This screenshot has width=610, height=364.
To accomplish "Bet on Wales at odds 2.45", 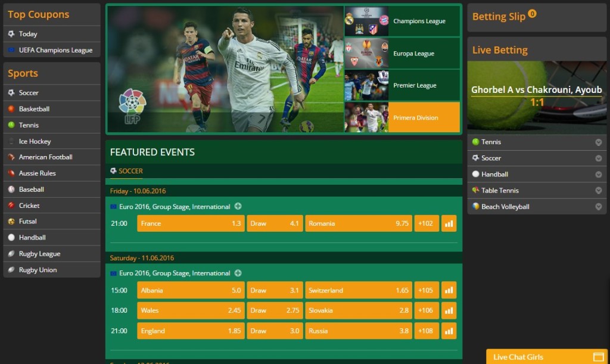I will coord(191,310).
